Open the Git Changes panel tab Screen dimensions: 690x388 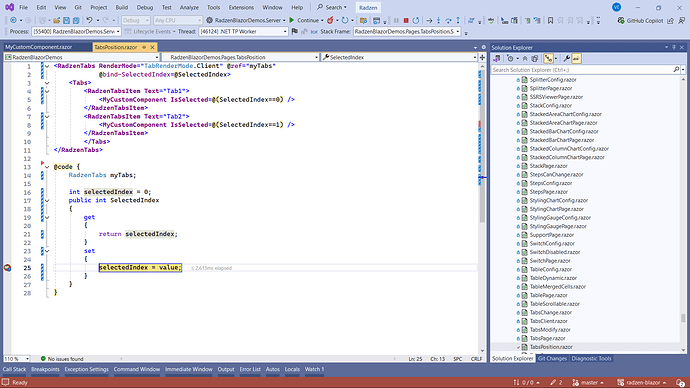point(552,359)
